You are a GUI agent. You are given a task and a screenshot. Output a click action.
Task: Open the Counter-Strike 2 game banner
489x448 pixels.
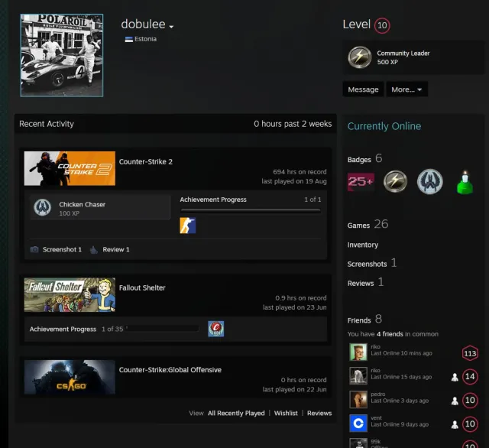[x=70, y=168]
